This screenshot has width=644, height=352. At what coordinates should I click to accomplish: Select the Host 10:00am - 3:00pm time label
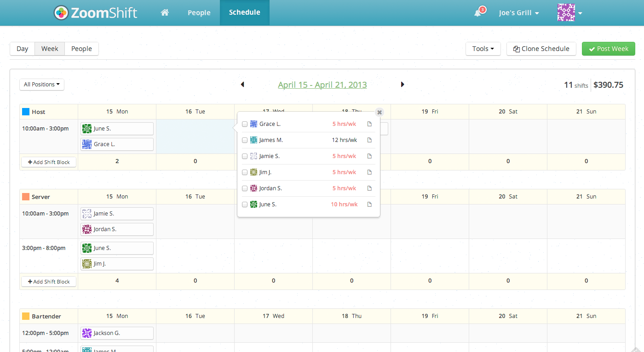click(46, 129)
